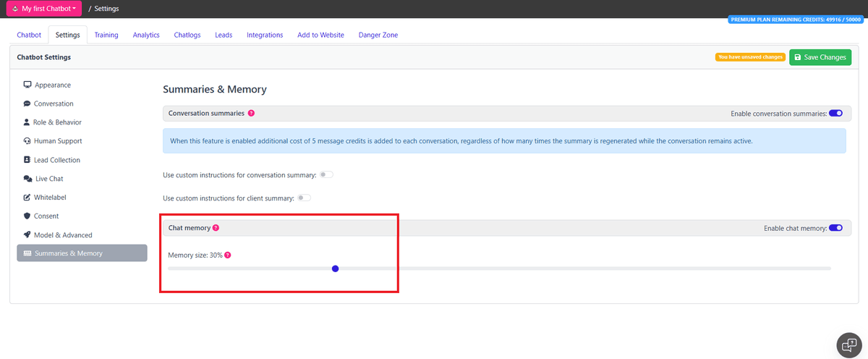
Task: Switch to the Training tab
Action: (x=106, y=35)
